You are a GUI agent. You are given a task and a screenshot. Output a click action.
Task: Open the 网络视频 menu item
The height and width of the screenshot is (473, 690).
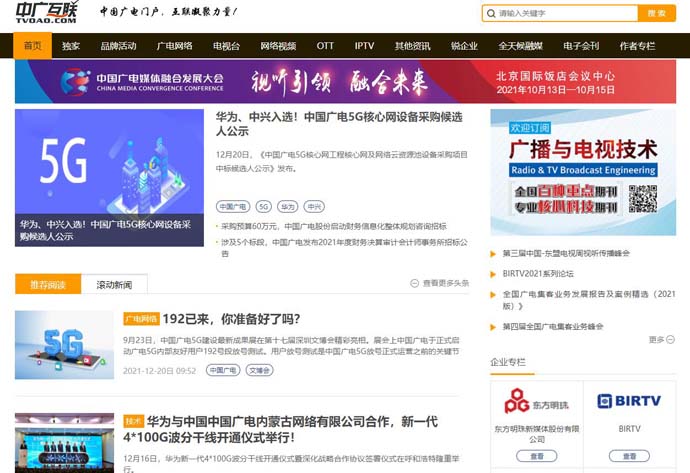pyautogui.click(x=278, y=46)
